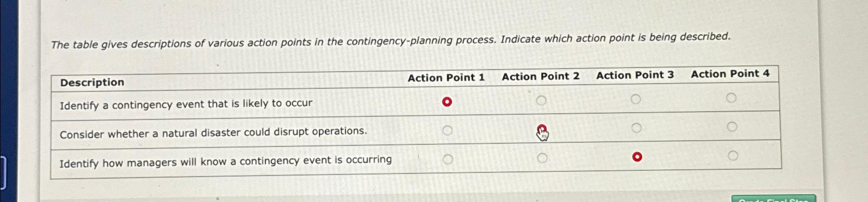This screenshot has width=868, height=202.
Task: Choose Action Point 3 for natural disaster row
Action: pos(636,128)
